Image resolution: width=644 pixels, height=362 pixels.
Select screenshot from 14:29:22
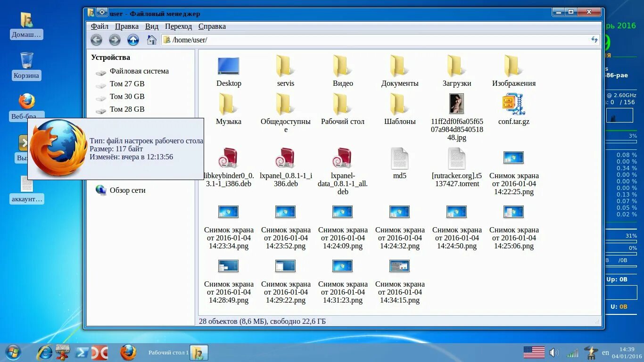pyautogui.click(x=286, y=282)
